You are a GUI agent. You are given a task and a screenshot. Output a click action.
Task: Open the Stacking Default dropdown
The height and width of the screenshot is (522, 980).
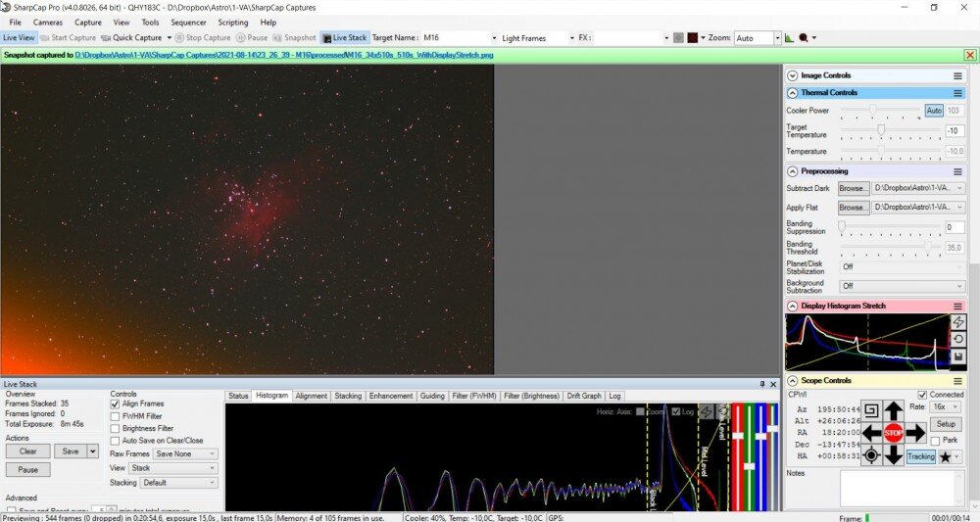178,483
